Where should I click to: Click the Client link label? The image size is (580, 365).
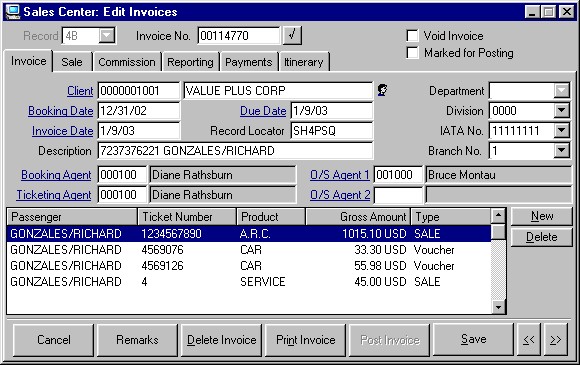point(80,91)
